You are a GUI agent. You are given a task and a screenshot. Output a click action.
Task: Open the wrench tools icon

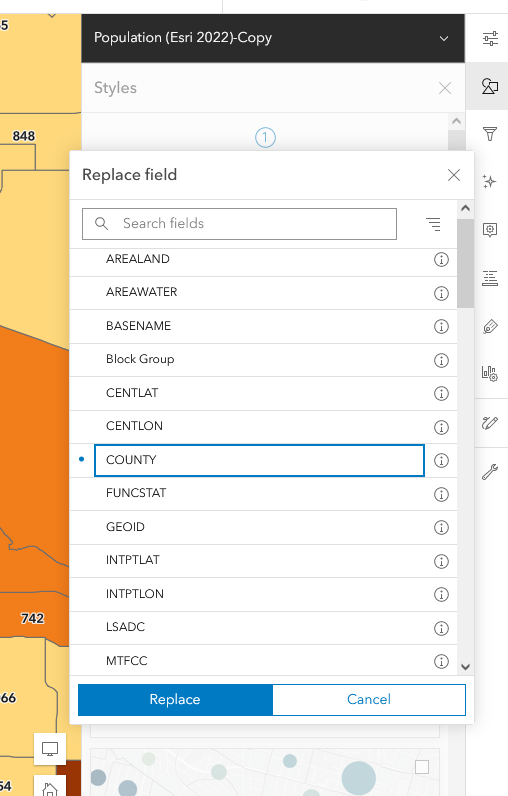pyautogui.click(x=490, y=472)
